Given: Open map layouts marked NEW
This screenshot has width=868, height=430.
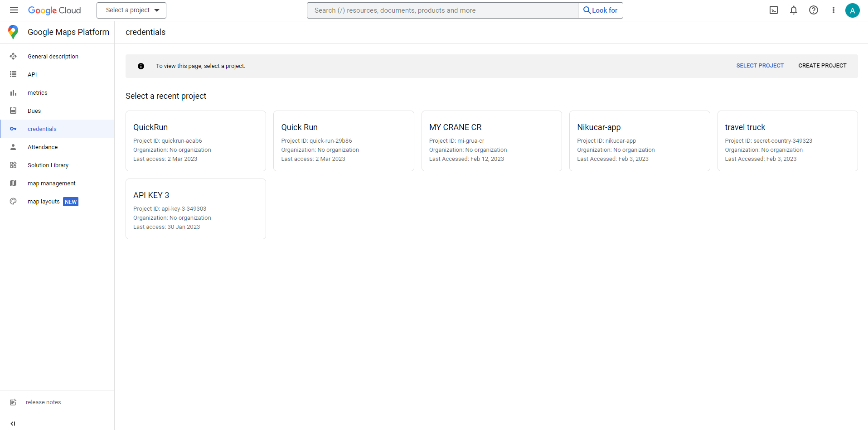Looking at the screenshot, I should click(44, 201).
